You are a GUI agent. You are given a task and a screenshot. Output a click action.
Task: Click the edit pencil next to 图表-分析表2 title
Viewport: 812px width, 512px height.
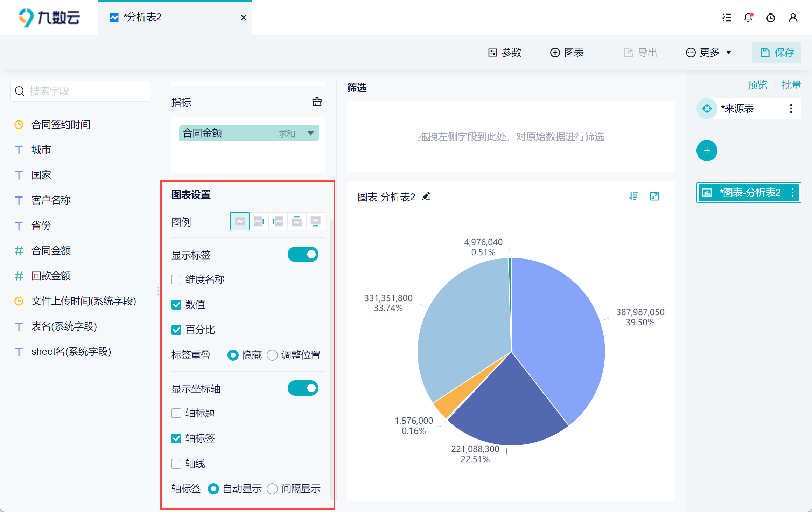[426, 196]
